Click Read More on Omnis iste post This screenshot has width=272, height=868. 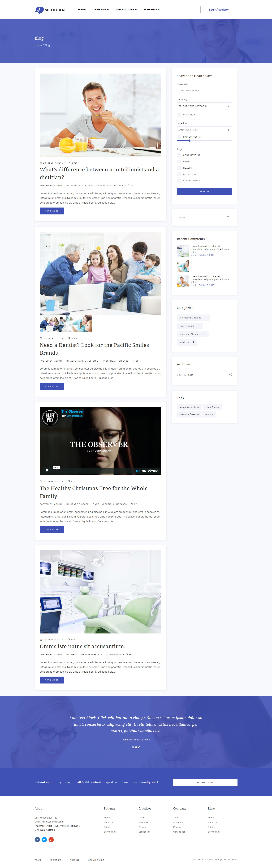[x=52, y=680]
